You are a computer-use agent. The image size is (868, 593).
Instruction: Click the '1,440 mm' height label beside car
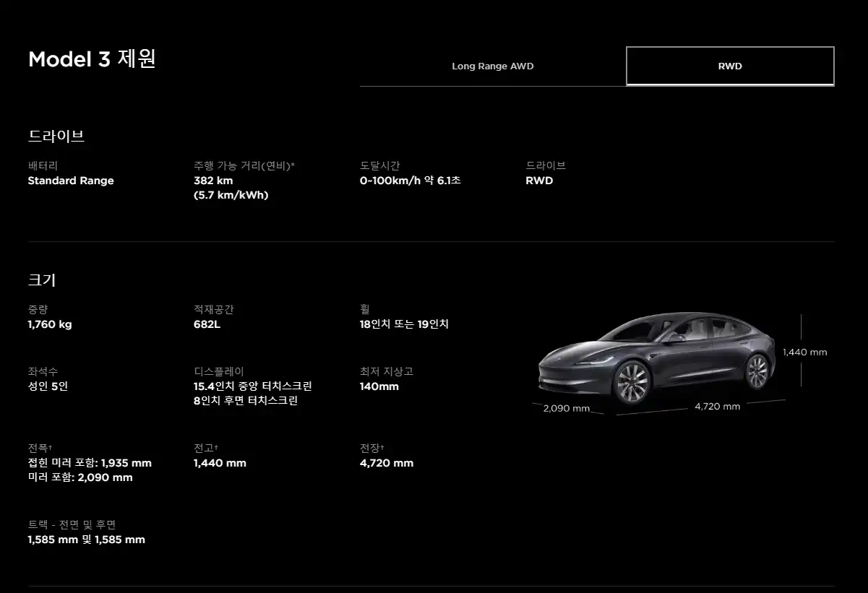[x=805, y=352]
